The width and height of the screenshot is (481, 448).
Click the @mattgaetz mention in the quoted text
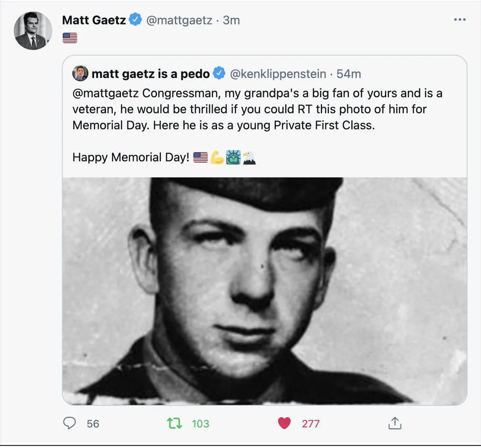click(x=106, y=93)
